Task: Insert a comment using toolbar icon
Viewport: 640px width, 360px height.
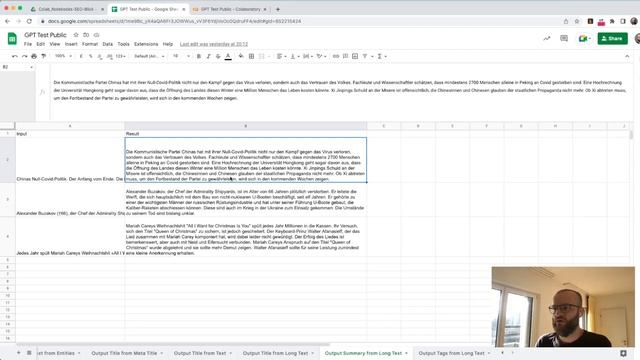Action: pos(345,56)
